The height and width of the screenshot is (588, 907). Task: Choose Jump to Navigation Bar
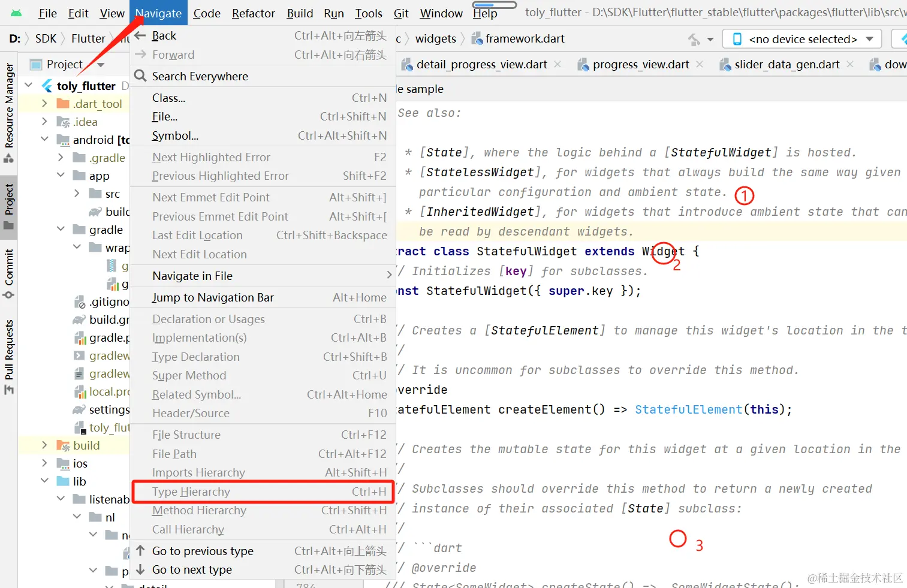(x=263, y=297)
